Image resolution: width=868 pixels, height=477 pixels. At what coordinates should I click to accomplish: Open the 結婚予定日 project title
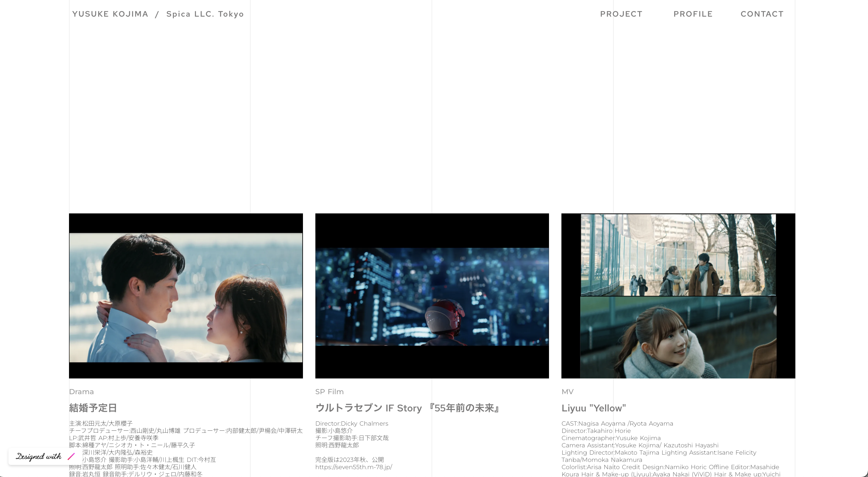pyautogui.click(x=92, y=408)
